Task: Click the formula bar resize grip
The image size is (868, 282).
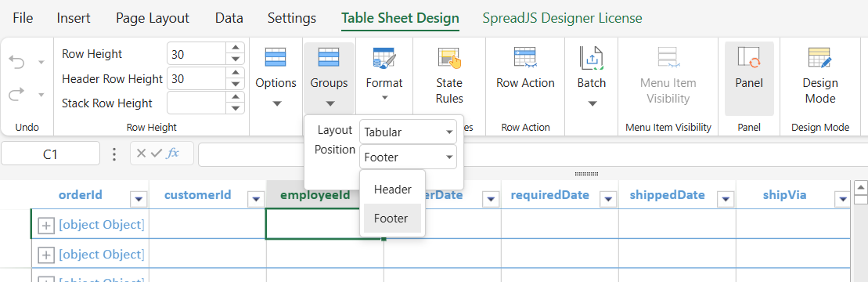Action: click(586, 173)
